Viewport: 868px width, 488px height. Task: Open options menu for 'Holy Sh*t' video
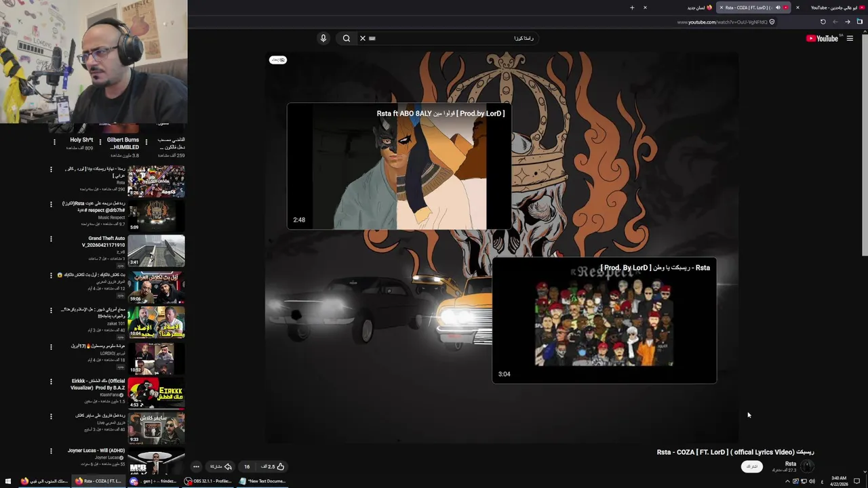click(x=54, y=142)
